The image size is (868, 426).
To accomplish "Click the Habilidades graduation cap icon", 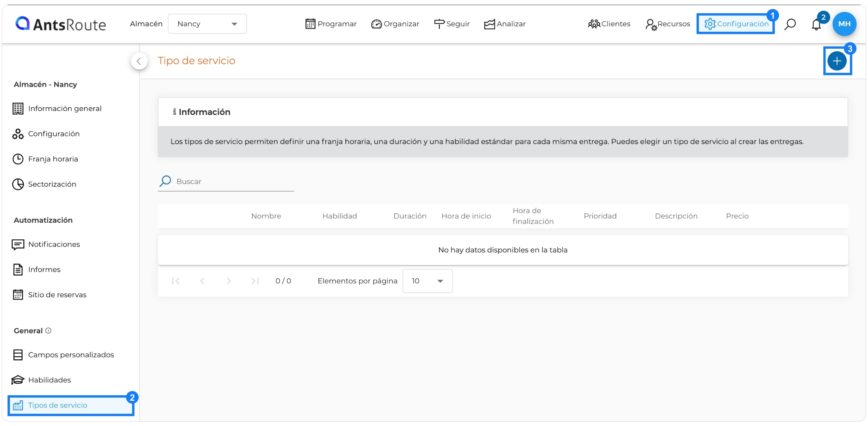I will (18, 380).
